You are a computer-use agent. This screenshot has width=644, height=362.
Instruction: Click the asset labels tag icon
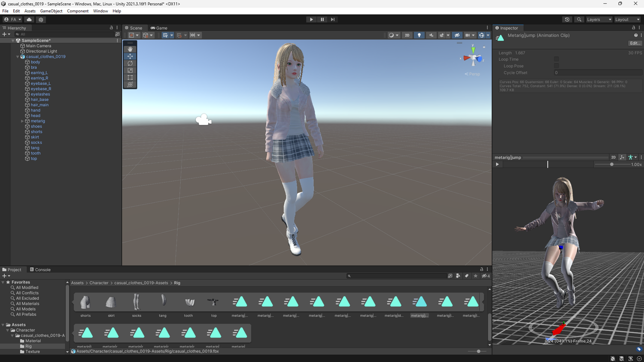pos(639,349)
